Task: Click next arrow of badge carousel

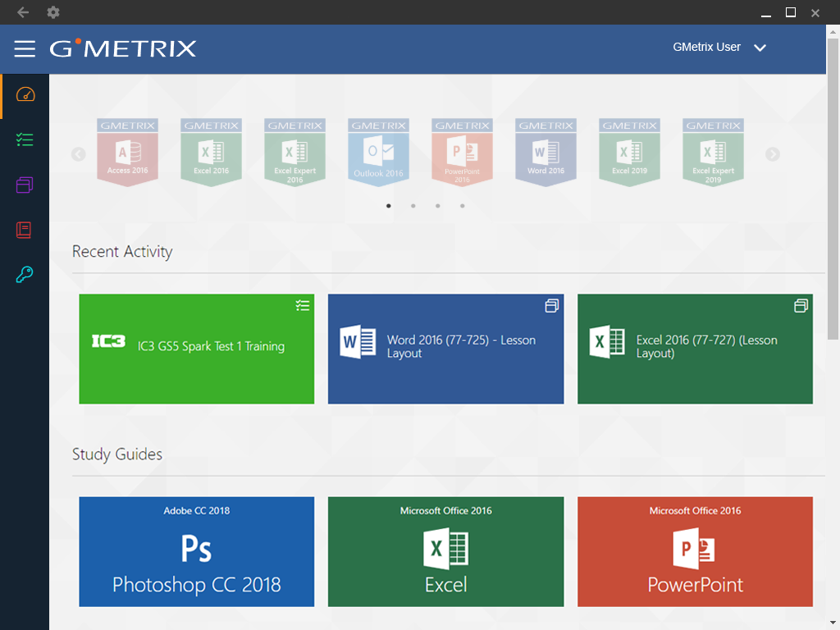Action: 773,154
